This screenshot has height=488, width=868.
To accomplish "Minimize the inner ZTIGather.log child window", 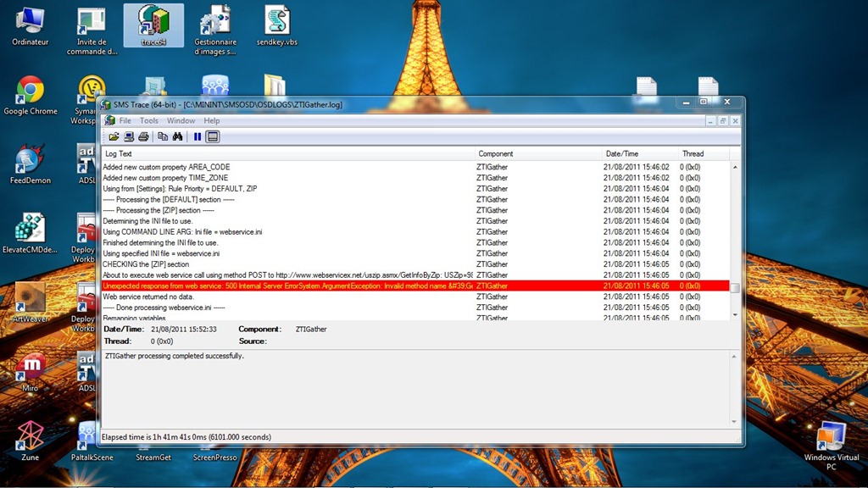I will coord(710,120).
